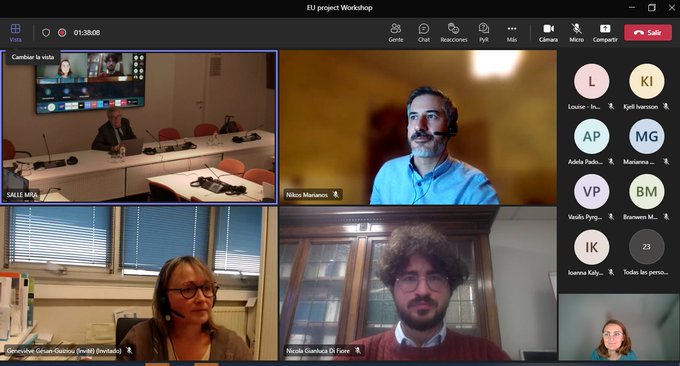Click the red recording indicator icon
The image size is (680, 366).
[62, 33]
